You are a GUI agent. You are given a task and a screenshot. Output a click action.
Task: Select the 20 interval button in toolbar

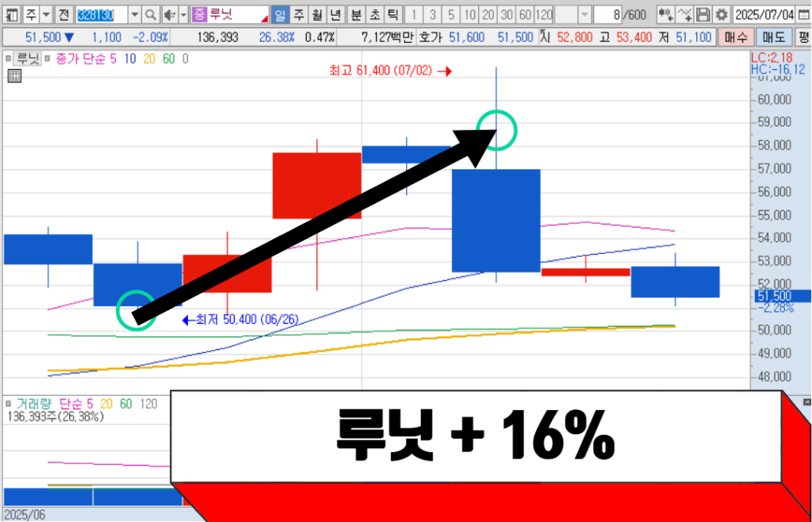click(x=488, y=14)
